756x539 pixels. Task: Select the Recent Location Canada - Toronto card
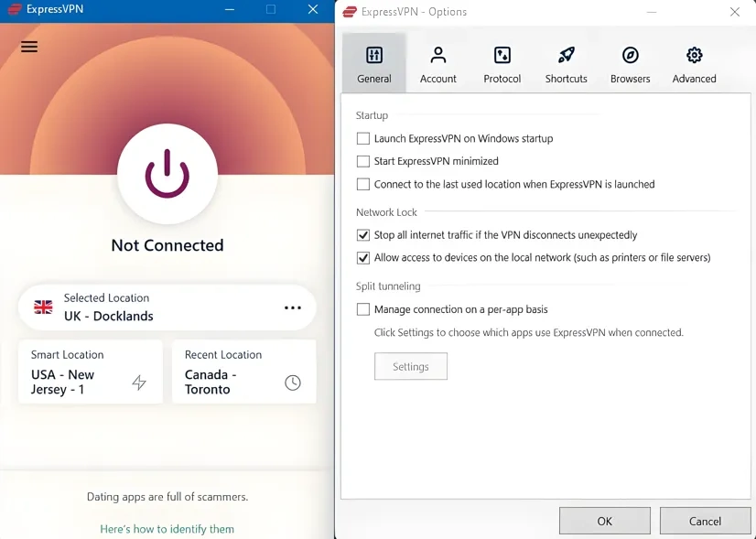pos(244,372)
